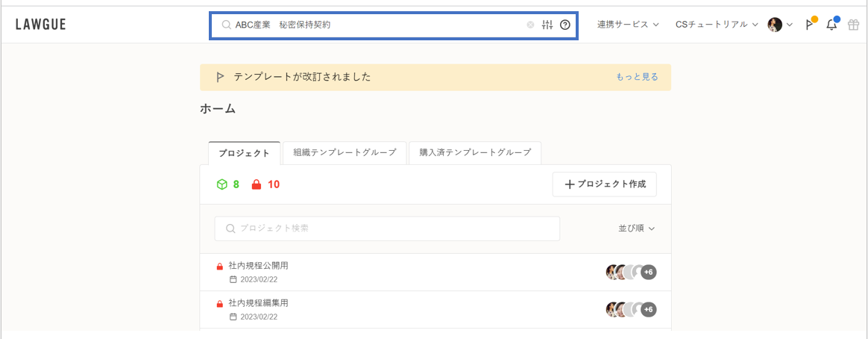Click the LAWGUE logo
This screenshot has width=868, height=339.
click(41, 25)
